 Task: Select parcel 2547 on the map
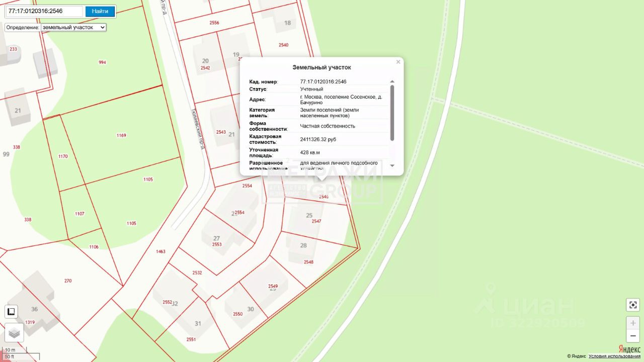(x=316, y=221)
